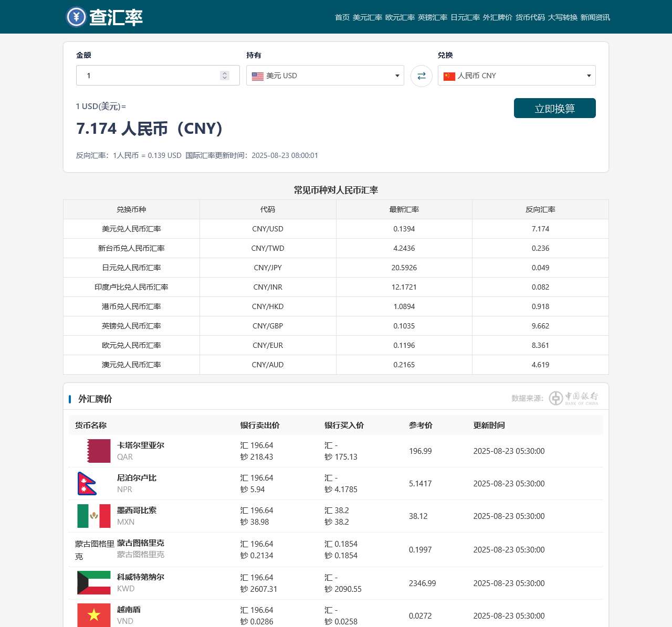Go to 外汇牌价 in the top navigation

[497, 17]
